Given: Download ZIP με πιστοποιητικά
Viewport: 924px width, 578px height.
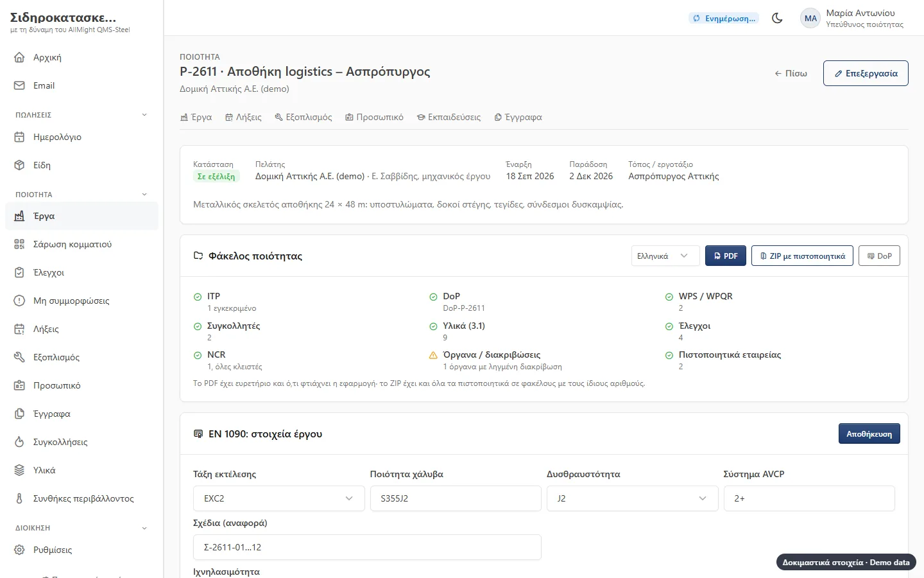Looking at the screenshot, I should [x=802, y=256].
